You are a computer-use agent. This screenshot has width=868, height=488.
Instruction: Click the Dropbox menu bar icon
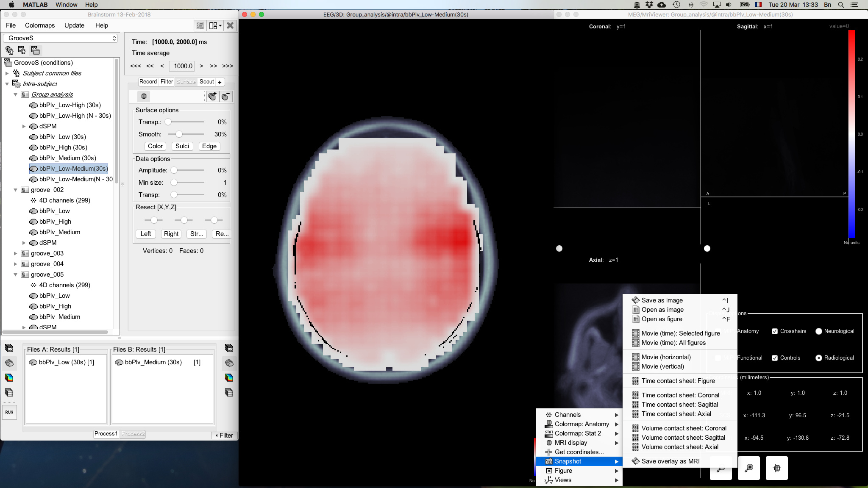point(649,5)
